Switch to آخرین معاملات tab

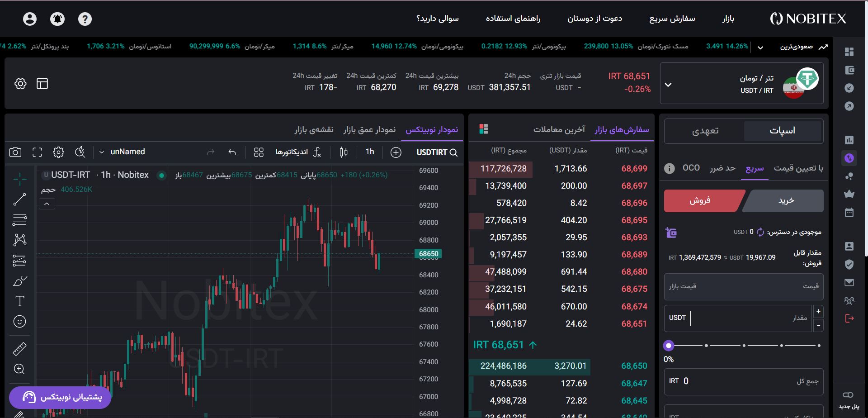559,130
